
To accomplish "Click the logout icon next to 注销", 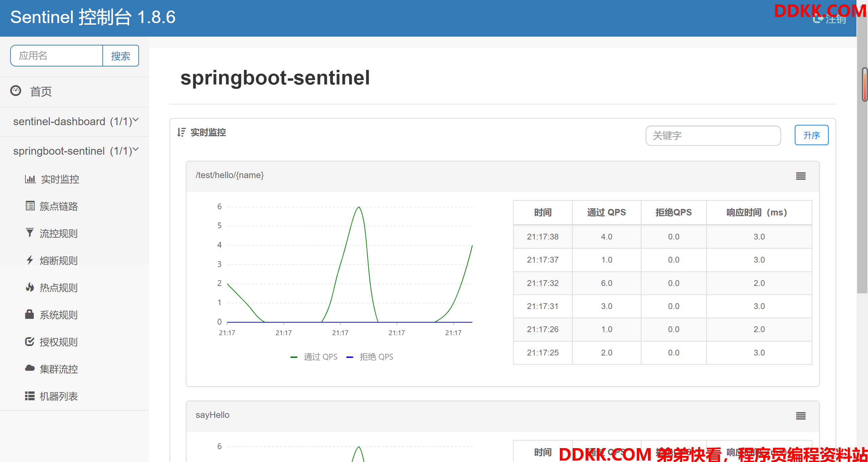I will pyautogui.click(x=818, y=19).
